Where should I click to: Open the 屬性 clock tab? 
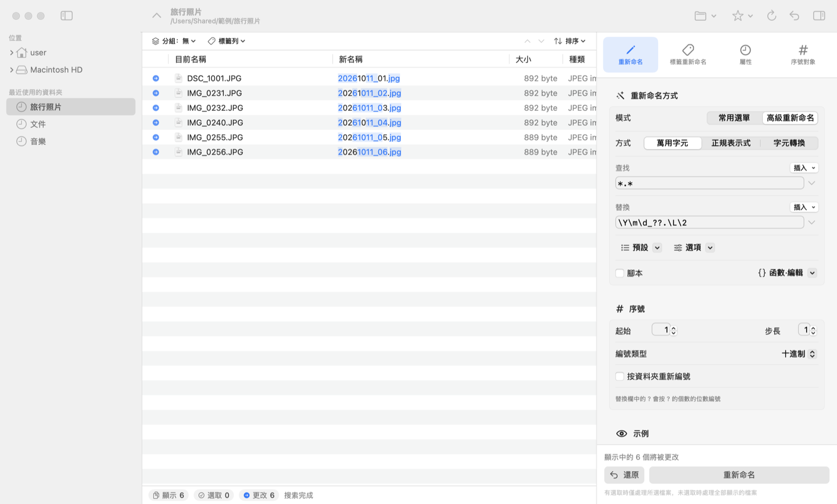pos(745,54)
